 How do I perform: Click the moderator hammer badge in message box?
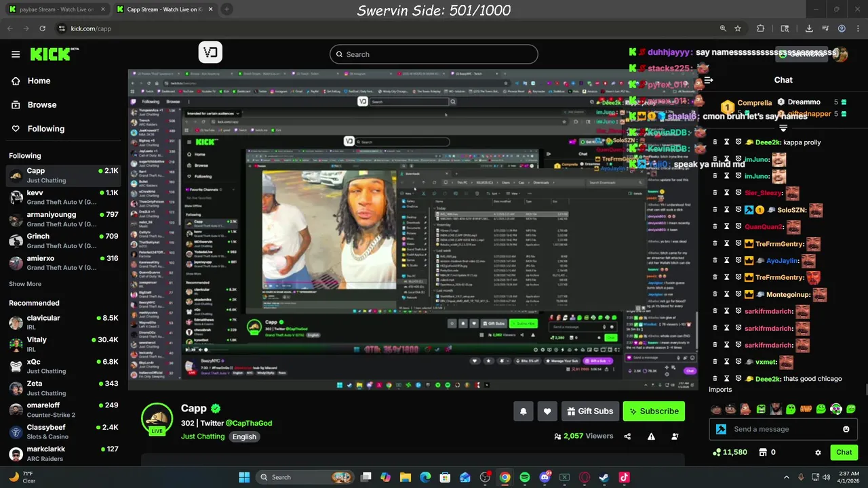(721, 429)
